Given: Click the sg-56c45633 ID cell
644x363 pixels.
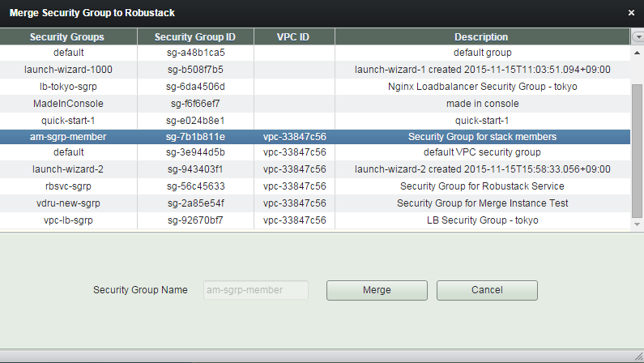Looking at the screenshot, I should coord(195,186).
